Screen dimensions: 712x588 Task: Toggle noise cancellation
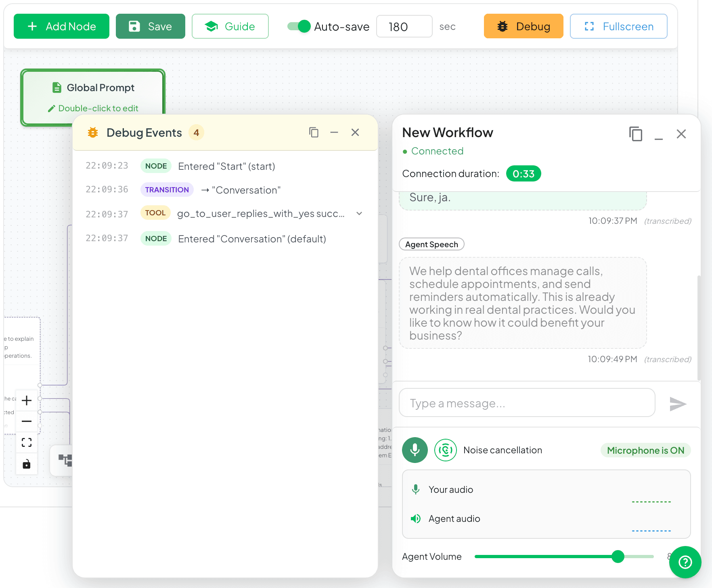445,450
